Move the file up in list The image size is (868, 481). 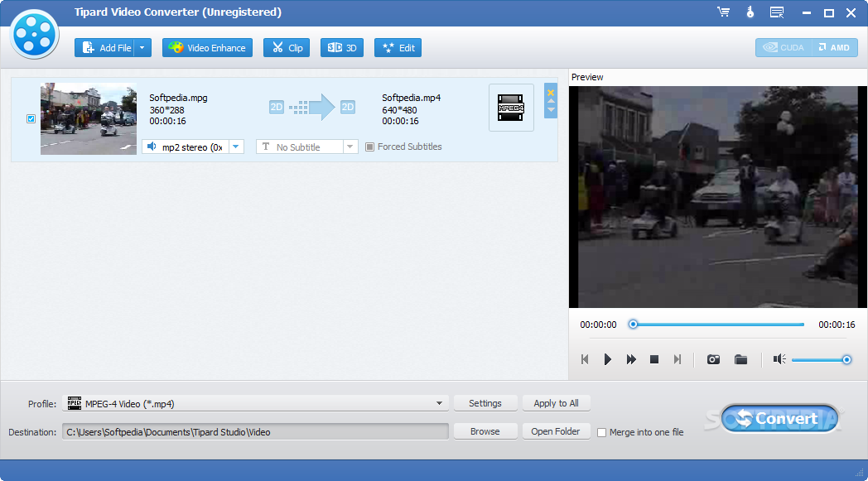tap(551, 101)
